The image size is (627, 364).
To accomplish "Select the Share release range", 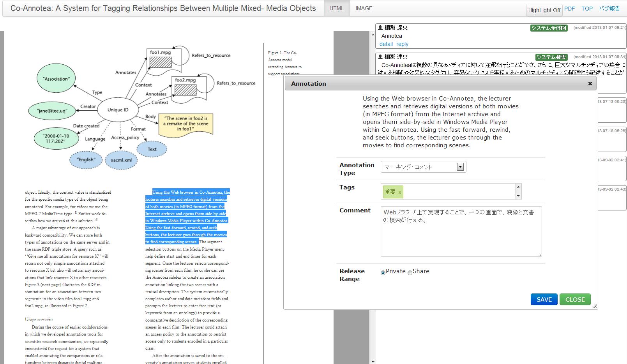I will [x=410, y=272].
